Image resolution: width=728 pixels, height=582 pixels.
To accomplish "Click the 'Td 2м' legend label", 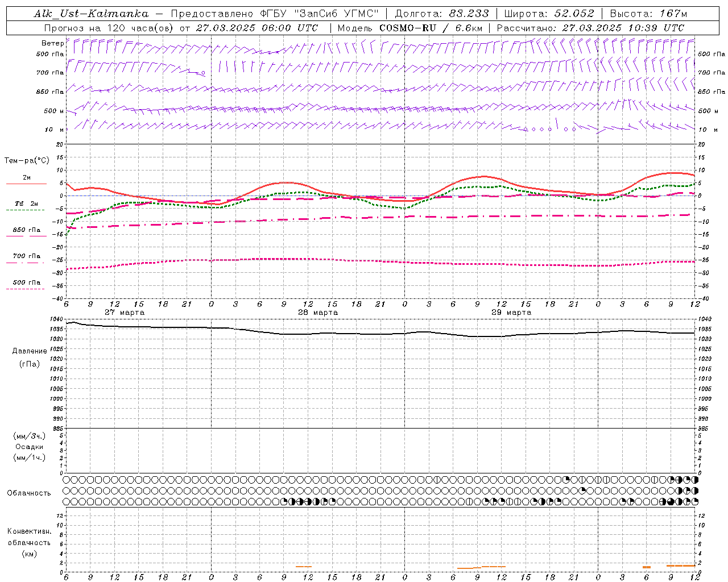I will (x=26, y=203).
